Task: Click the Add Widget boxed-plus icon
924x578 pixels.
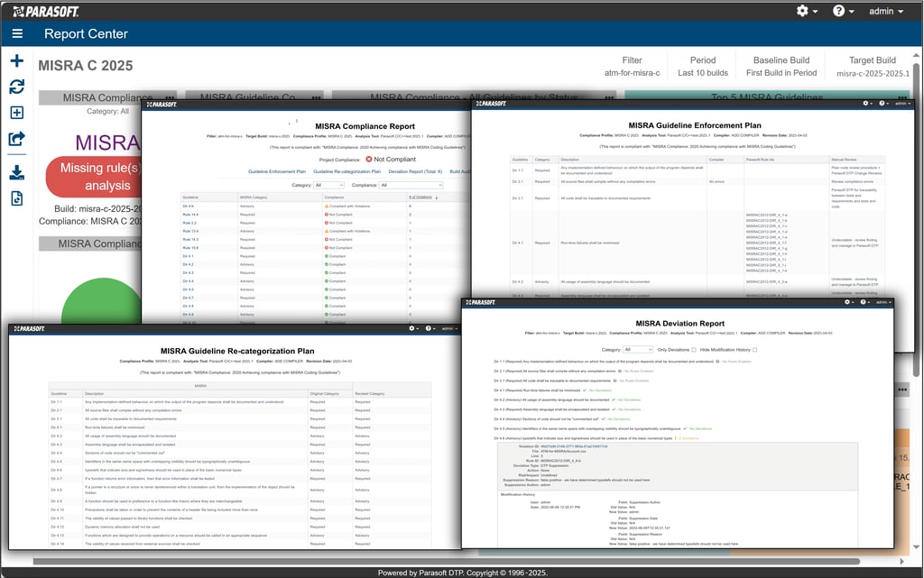Action: (17, 113)
